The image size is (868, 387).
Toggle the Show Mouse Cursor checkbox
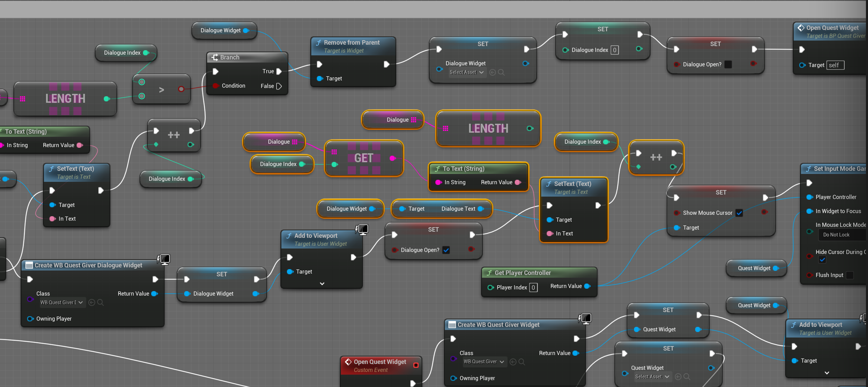(739, 213)
